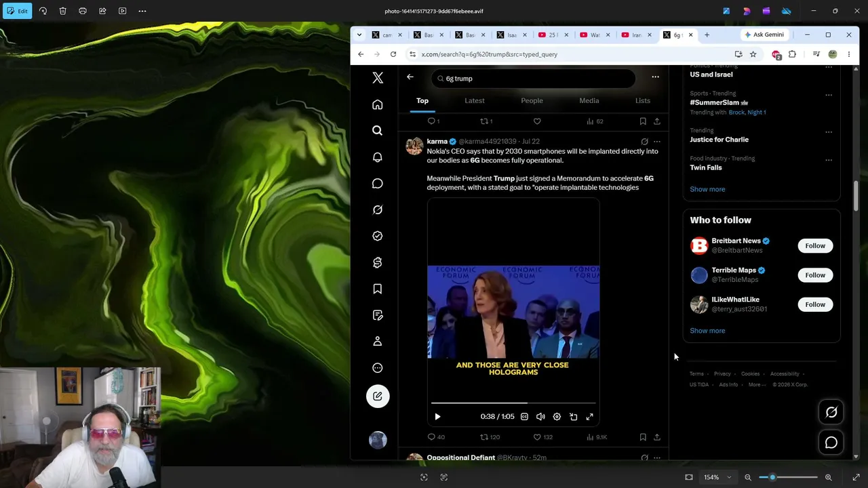This screenshot has height=488, width=868.
Task: Open options for Justice for Charlie trend
Action: point(829,132)
